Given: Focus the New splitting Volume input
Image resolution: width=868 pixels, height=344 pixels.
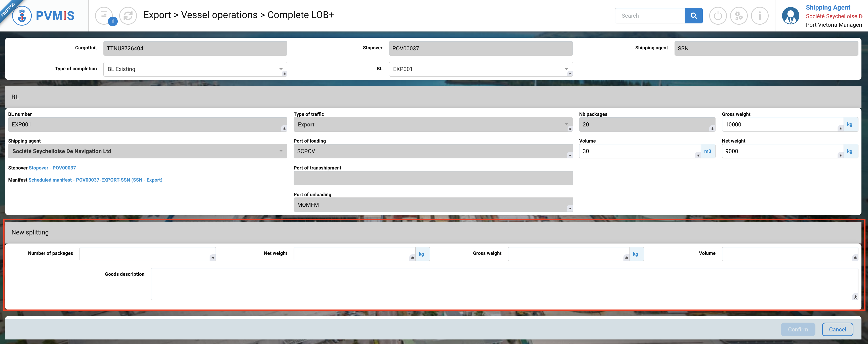Looking at the screenshot, I should pos(790,254).
